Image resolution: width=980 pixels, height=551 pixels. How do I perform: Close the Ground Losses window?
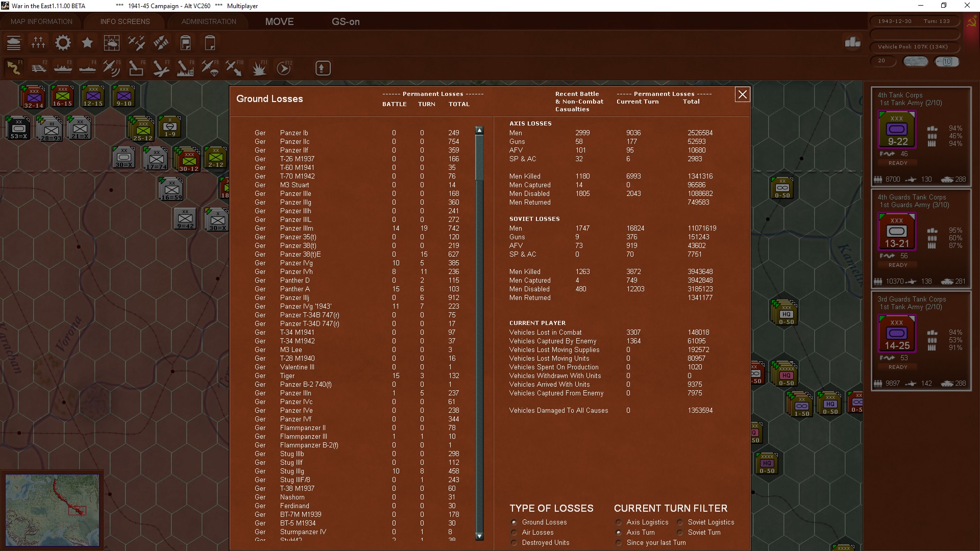pyautogui.click(x=742, y=94)
